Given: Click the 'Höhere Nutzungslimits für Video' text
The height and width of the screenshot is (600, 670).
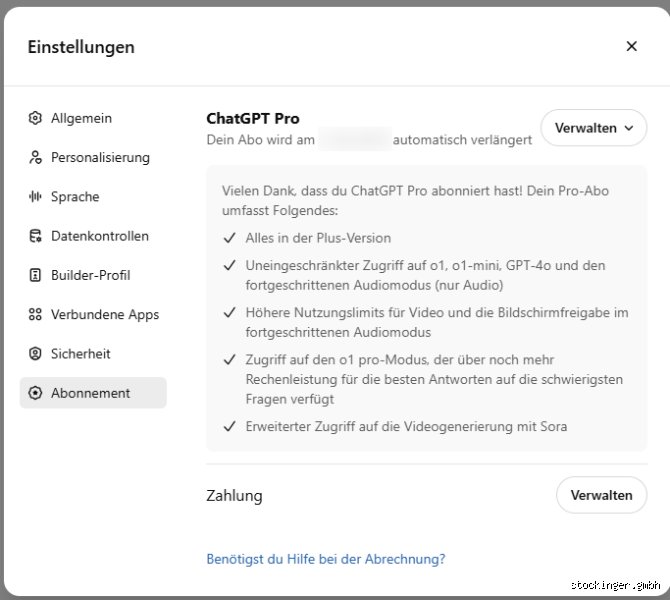Looking at the screenshot, I should (437, 322).
